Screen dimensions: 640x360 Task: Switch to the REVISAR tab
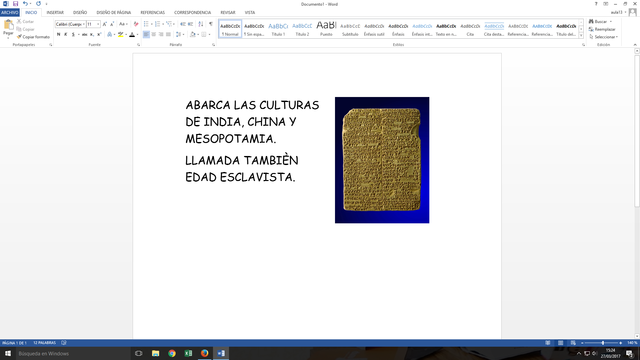click(228, 13)
